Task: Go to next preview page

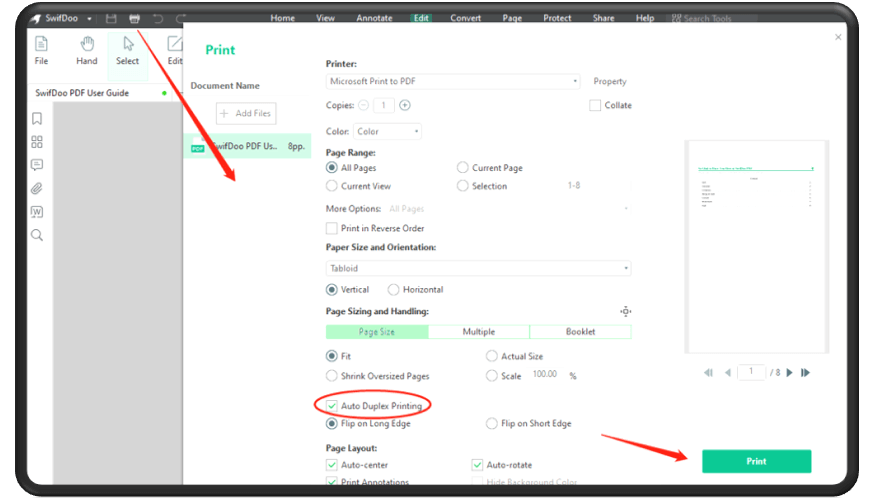Action: click(789, 373)
